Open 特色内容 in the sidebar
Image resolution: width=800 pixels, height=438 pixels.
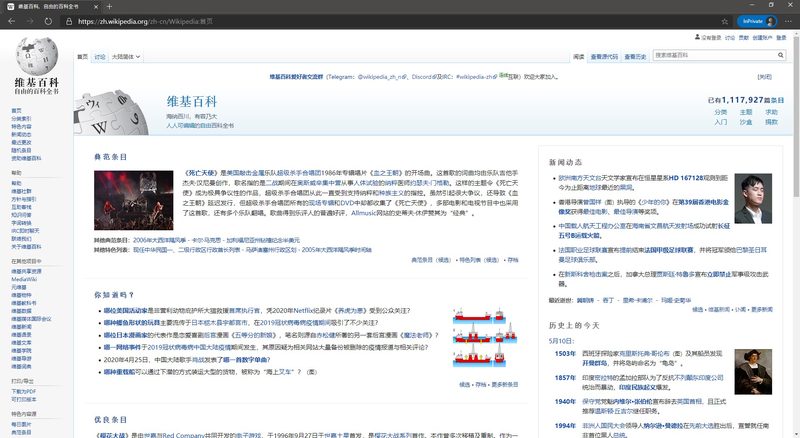(21, 127)
